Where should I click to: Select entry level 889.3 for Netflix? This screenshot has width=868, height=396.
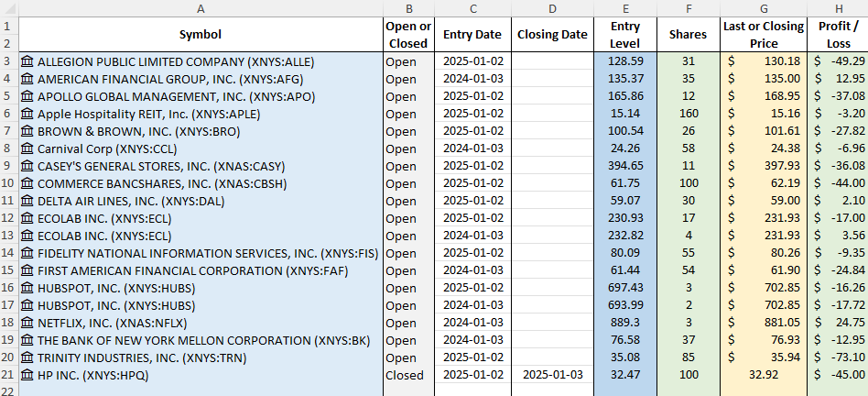click(625, 323)
